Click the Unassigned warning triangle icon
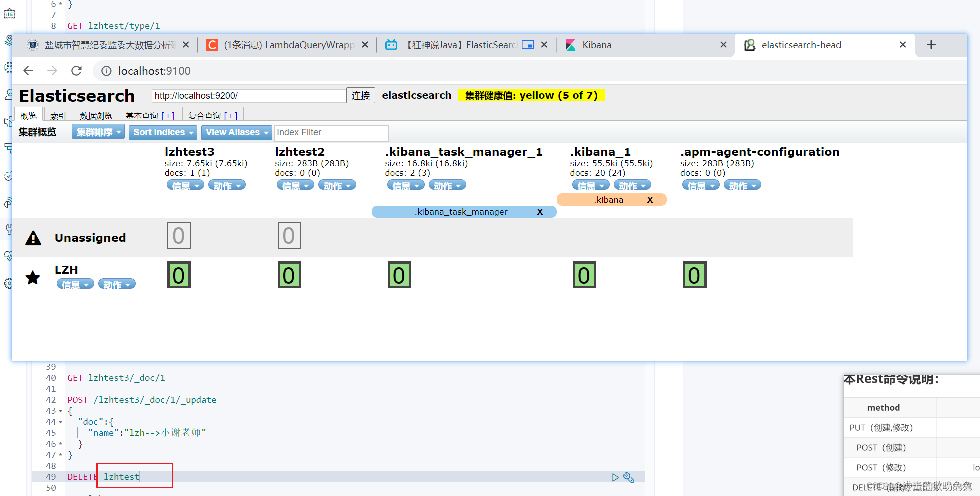This screenshot has height=496, width=980. pyautogui.click(x=33, y=238)
